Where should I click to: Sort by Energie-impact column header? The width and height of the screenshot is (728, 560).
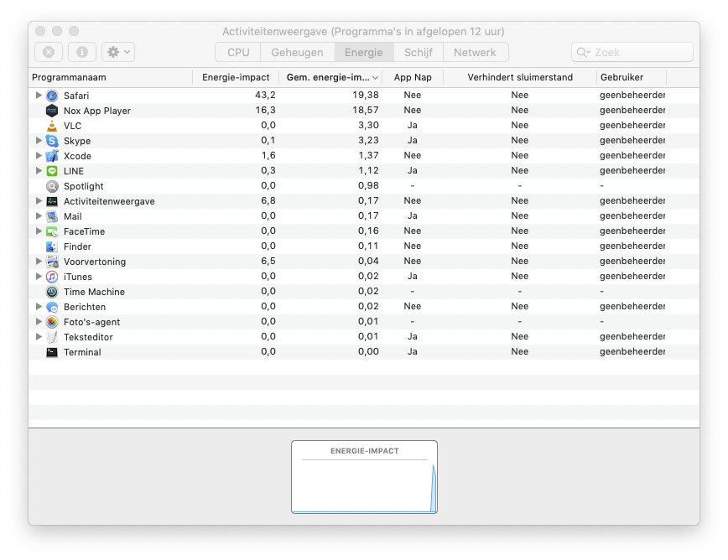pos(236,77)
